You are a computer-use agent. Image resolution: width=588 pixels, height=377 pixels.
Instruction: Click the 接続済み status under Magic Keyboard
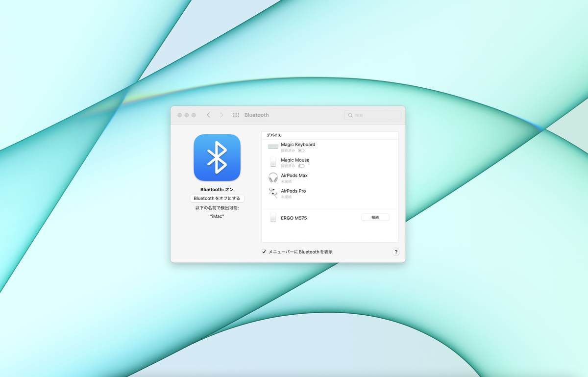tap(288, 151)
